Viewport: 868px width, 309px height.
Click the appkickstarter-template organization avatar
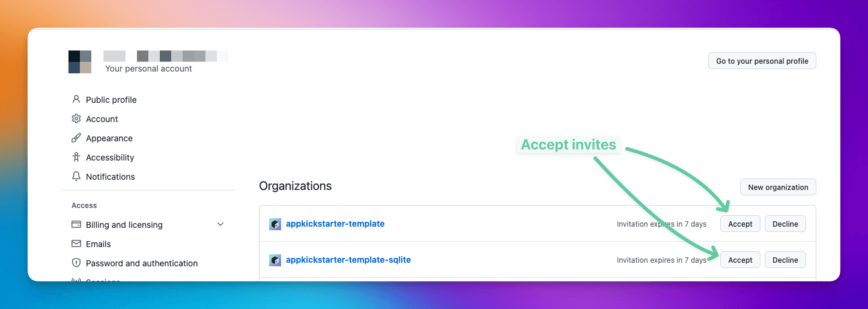275,224
